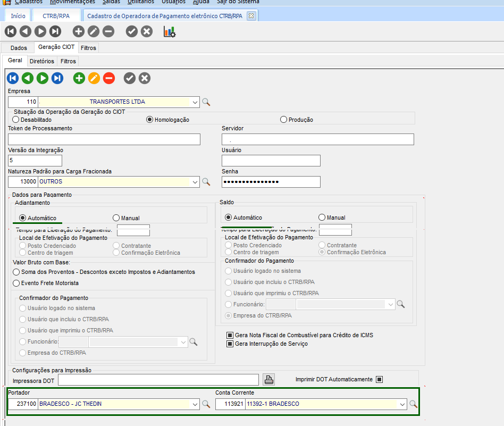Open the Utilitários menu
The width and height of the screenshot is (504, 426).
coord(141,2)
